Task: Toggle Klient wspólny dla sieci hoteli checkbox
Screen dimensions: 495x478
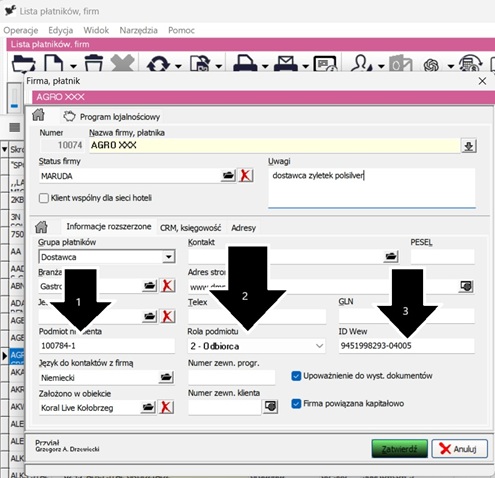Action: click(44, 198)
